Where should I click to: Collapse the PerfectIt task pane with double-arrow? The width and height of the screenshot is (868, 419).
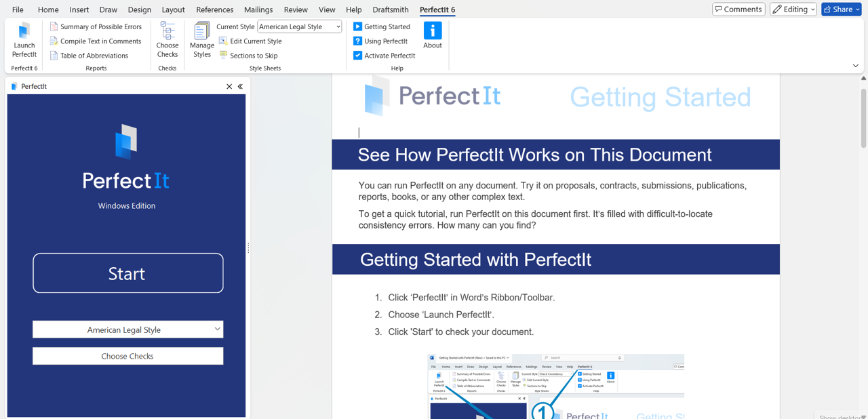tap(239, 86)
